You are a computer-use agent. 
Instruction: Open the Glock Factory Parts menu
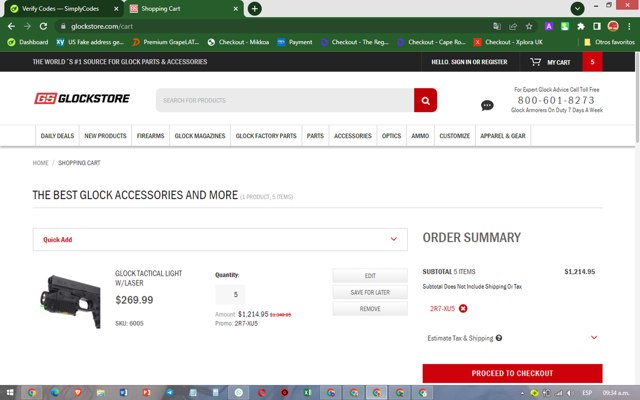[266, 136]
